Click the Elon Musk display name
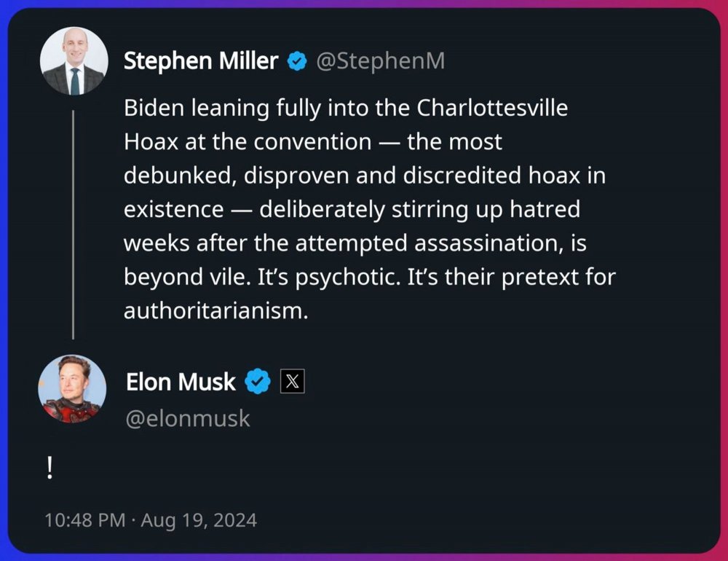The height and width of the screenshot is (561, 728). point(181,381)
